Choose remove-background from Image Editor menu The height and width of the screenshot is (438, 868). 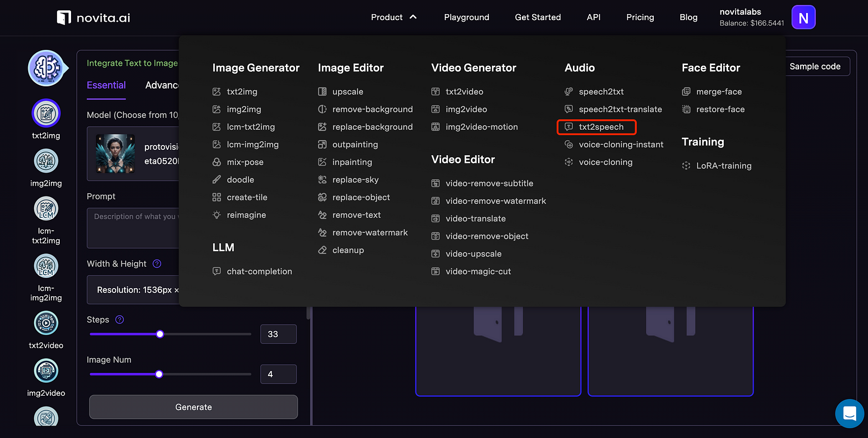pyautogui.click(x=372, y=109)
